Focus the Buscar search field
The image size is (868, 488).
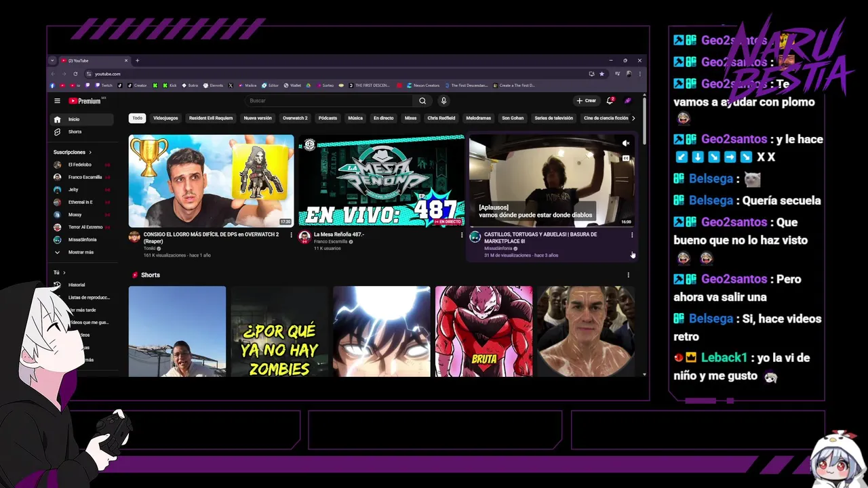329,101
